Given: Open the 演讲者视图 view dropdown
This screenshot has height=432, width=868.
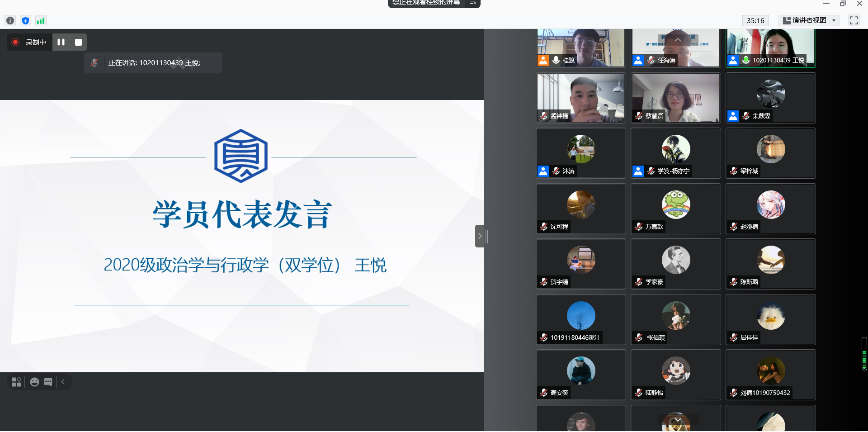Looking at the screenshot, I should click(x=809, y=20).
